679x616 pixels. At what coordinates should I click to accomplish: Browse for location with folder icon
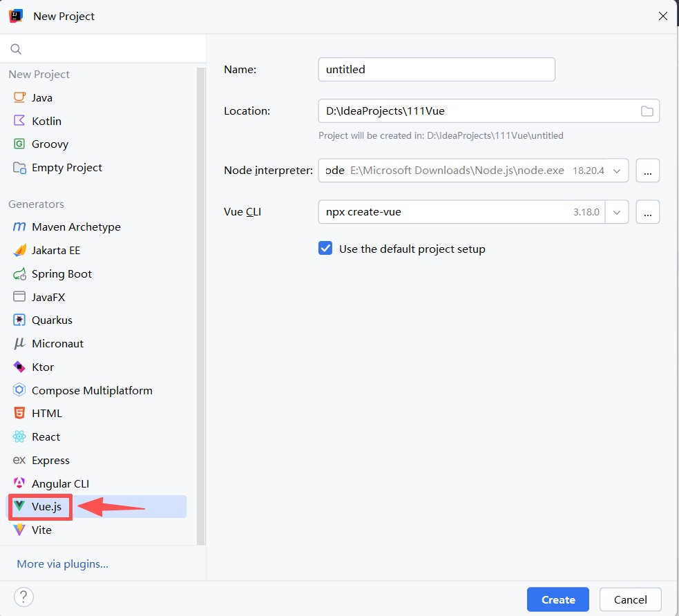(647, 111)
